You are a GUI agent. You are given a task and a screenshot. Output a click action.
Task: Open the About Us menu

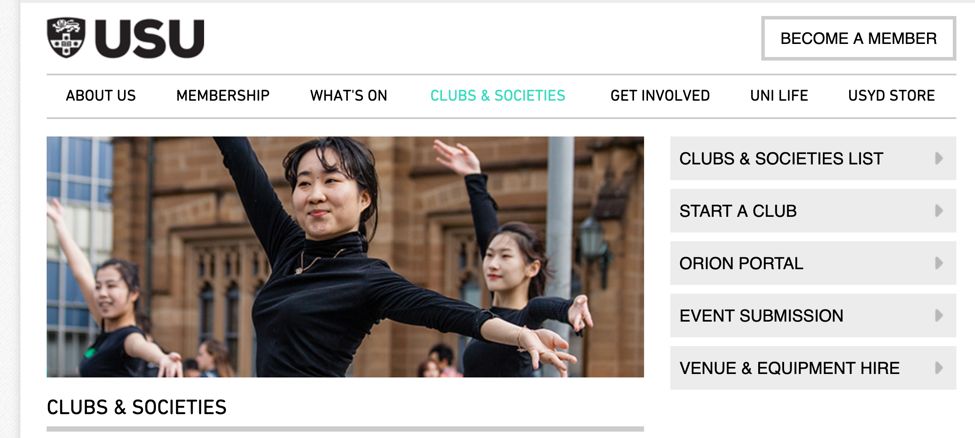101,96
